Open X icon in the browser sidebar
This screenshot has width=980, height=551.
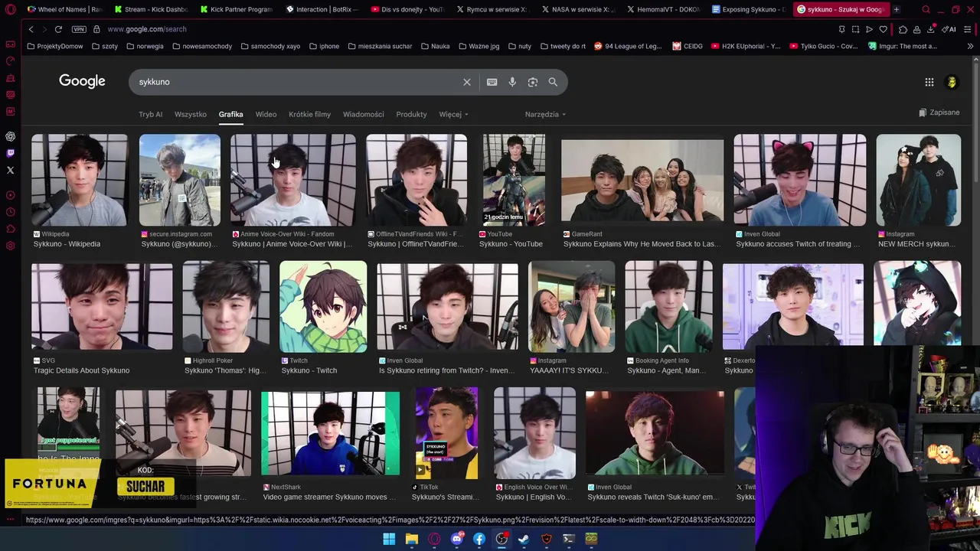pos(10,170)
